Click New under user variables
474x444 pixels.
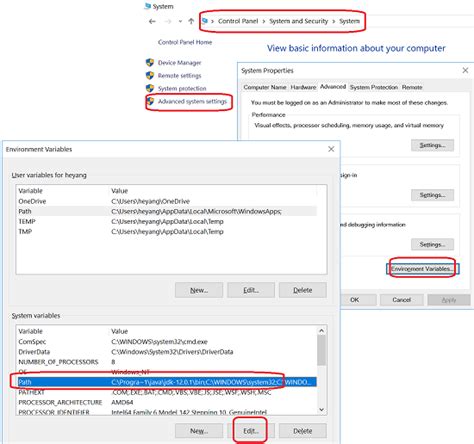(x=199, y=290)
